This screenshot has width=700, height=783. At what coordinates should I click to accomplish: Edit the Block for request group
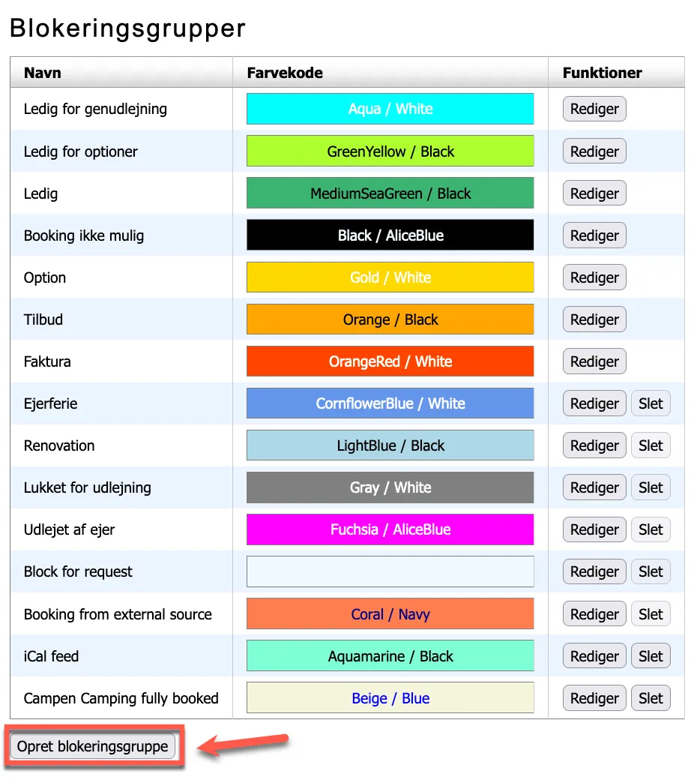click(x=594, y=571)
